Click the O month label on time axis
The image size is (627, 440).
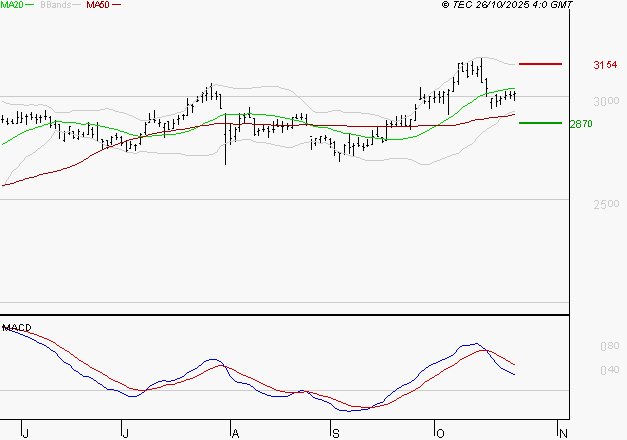pos(440,433)
